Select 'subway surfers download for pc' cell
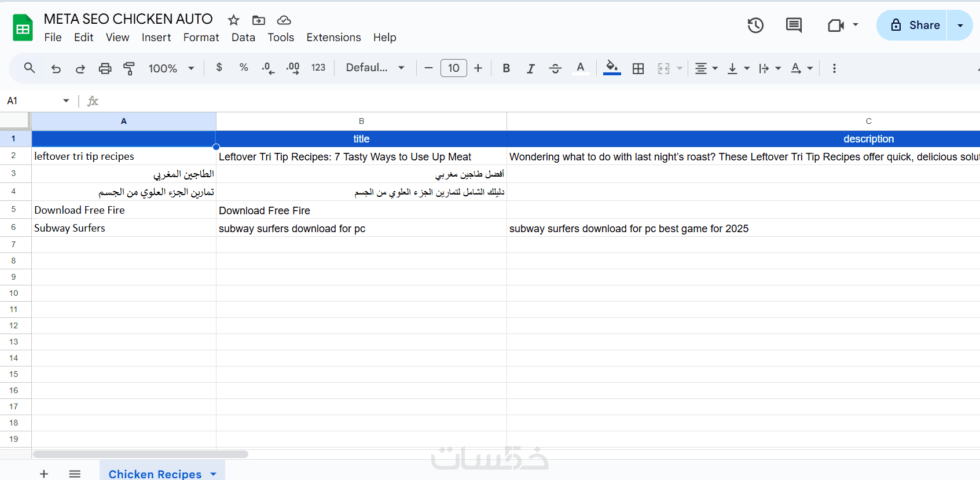Screen dimensions: 980x480 [x=361, y=228]
